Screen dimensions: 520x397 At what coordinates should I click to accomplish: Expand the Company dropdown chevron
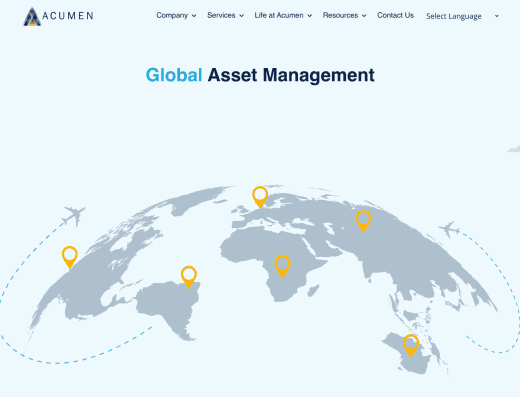(x=194, y=16)
